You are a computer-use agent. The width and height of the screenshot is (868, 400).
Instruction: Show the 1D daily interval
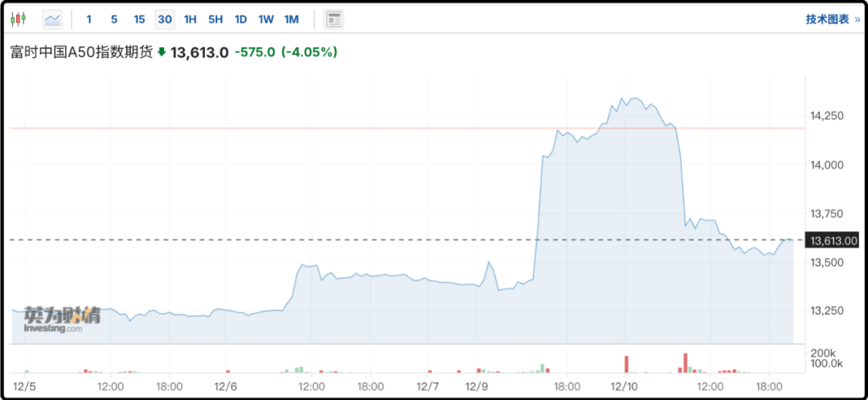pos(240,18)
